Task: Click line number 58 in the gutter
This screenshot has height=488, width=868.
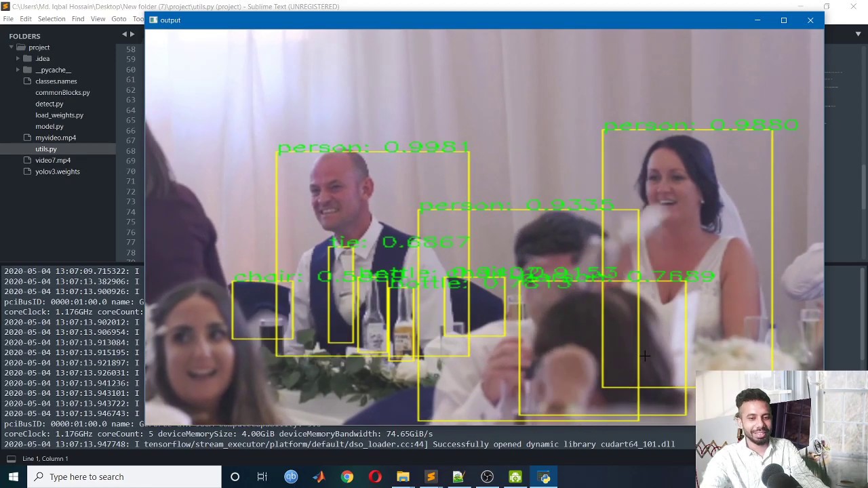Action: click(130, 49)
